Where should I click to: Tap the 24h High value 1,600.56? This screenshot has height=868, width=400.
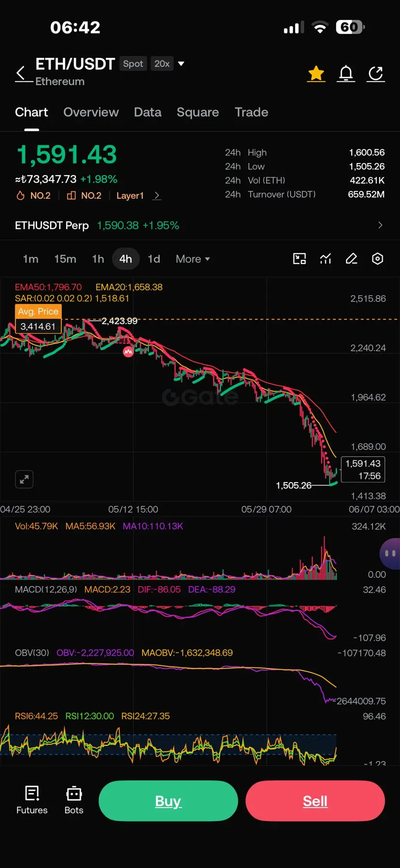pos(367,152)
